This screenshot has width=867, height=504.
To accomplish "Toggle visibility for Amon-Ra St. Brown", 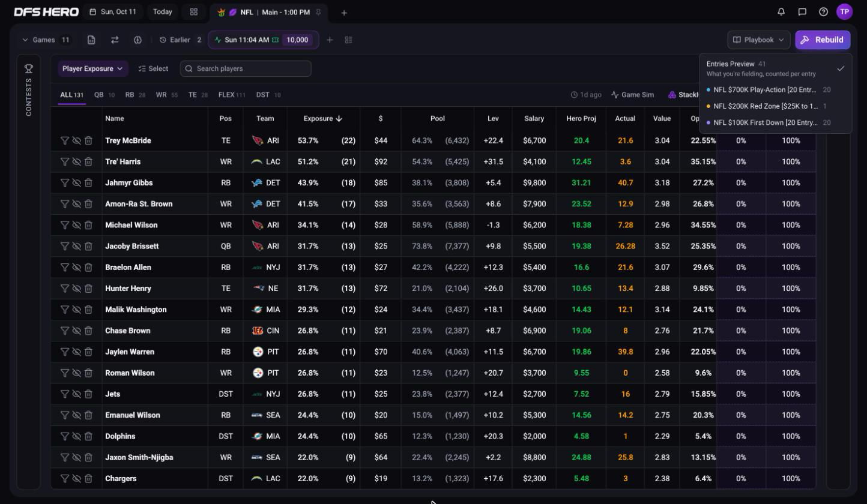I will (76, 204).
